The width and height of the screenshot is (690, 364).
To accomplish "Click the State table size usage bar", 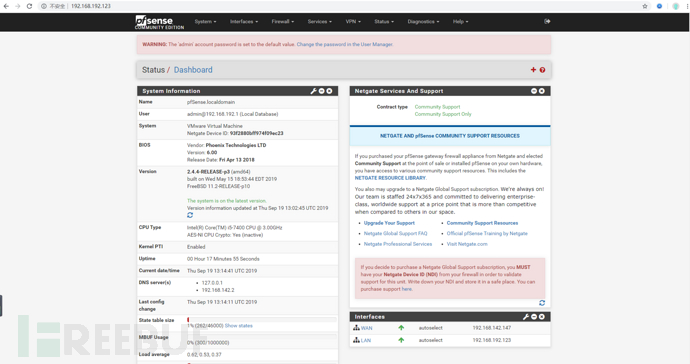I will point(262,320).
